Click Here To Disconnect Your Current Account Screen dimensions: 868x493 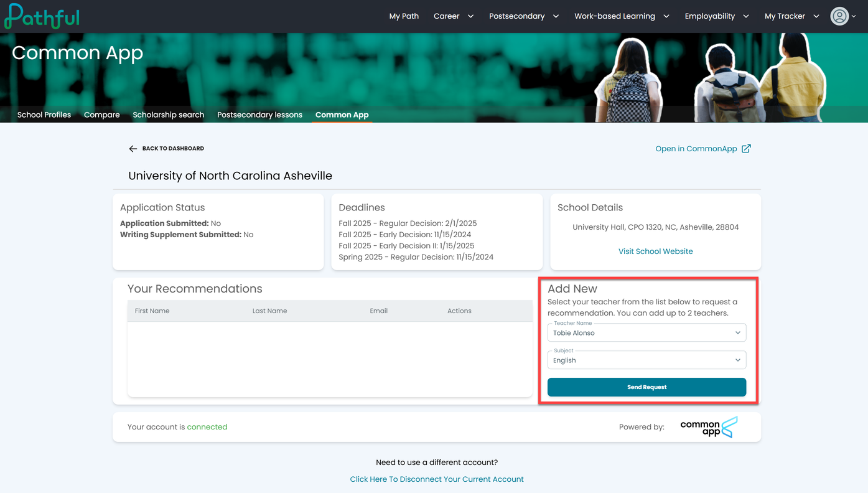[x=437, y=479]
